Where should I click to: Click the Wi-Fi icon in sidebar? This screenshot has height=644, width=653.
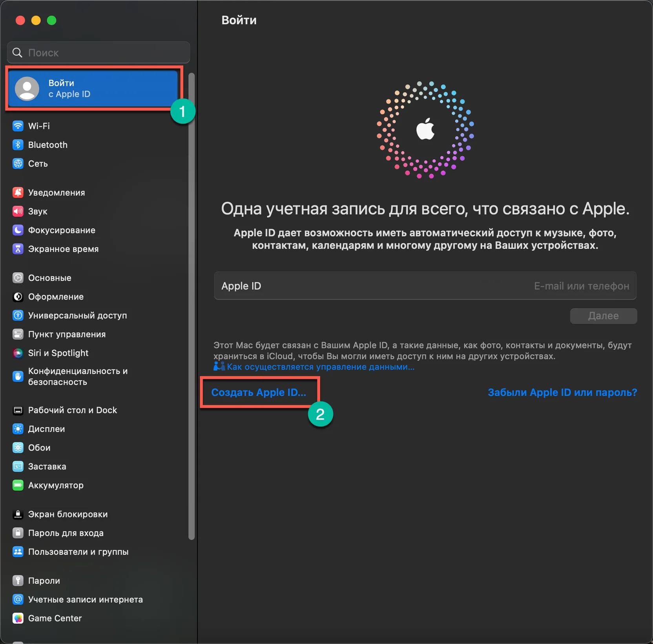18,126
